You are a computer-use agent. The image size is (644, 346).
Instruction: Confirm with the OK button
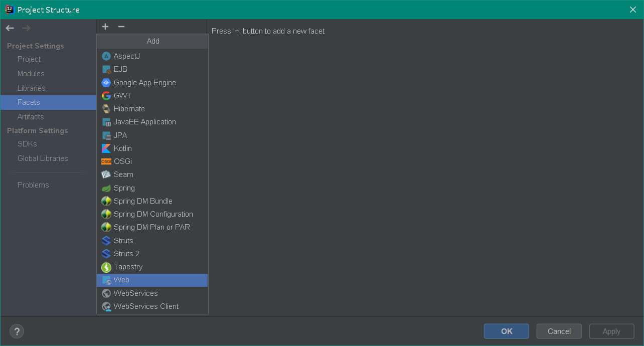coord(507,331)
